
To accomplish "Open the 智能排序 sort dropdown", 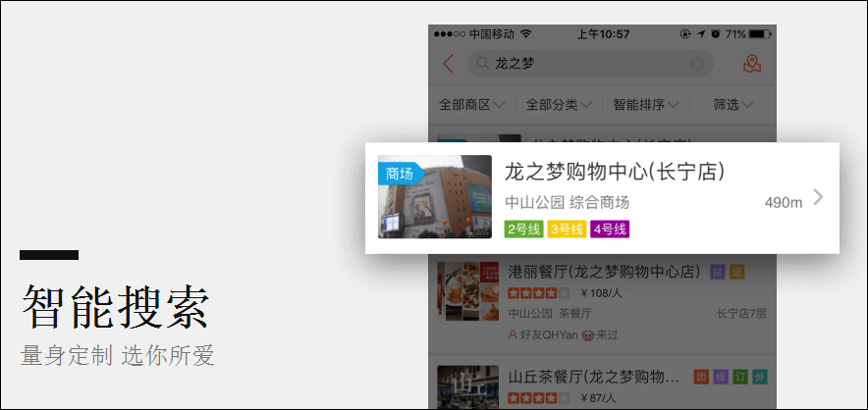I will [646, 105].
